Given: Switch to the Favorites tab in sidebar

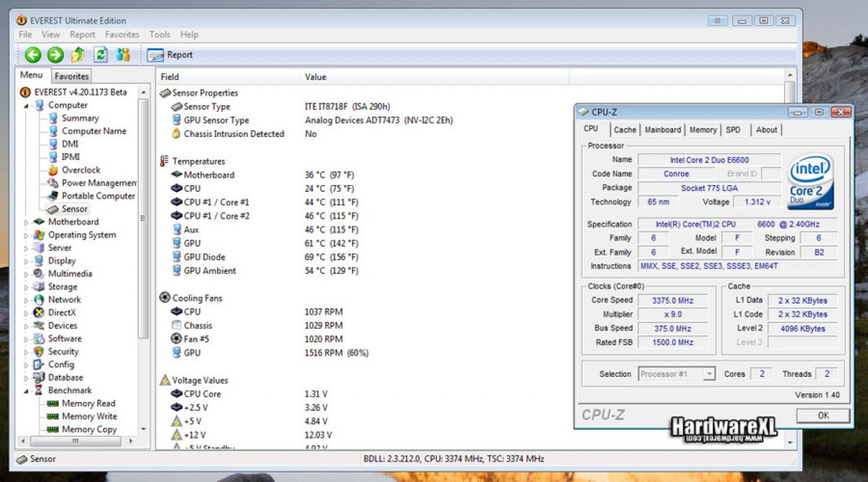Looking at the screenshot, I should coord(71,76).
